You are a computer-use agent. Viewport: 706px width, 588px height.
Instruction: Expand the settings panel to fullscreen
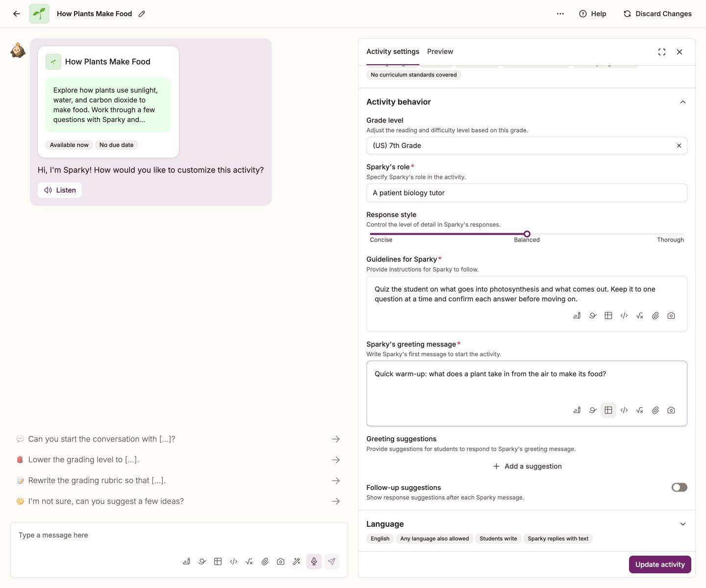click(662, 52)
